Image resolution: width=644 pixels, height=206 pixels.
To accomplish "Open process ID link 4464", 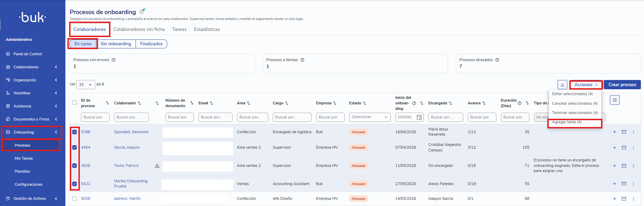I will pyautogui.click(x=86, y=147).
